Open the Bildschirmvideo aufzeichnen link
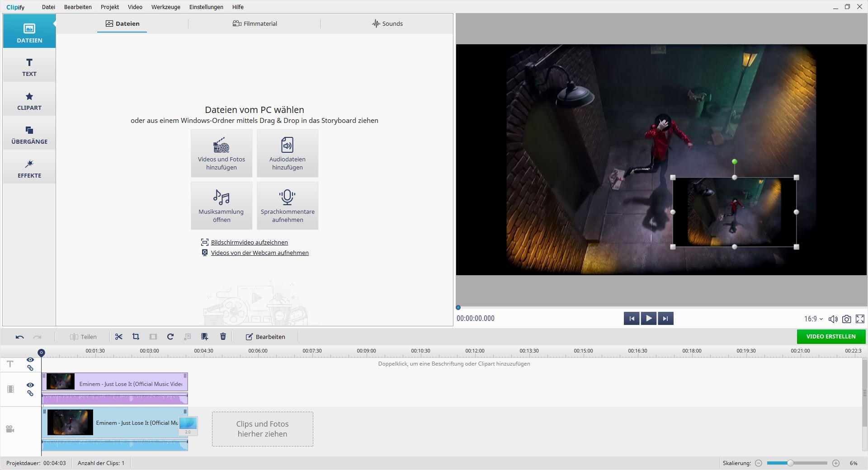Image resolution: width=868 pixels, height=470 pixels. coord(250,242)
